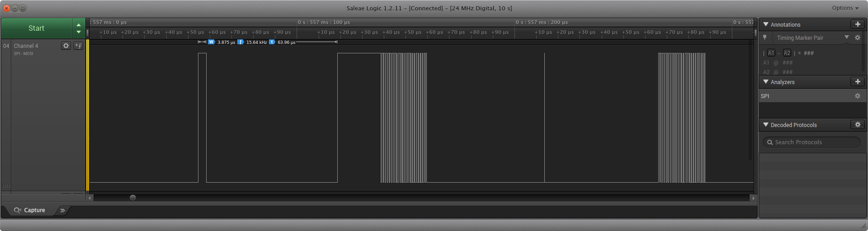Screen dimensions: 868x231
Task: Open Channel 4 settings gear
Action: [x=66, y=46]
